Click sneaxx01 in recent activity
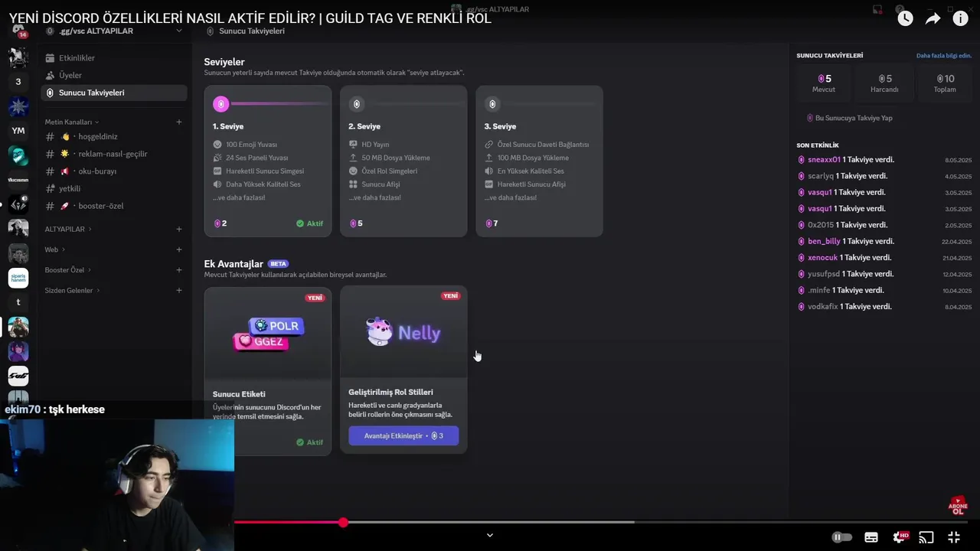The height and width of the screenshot is (551, 980). point(824,159)
